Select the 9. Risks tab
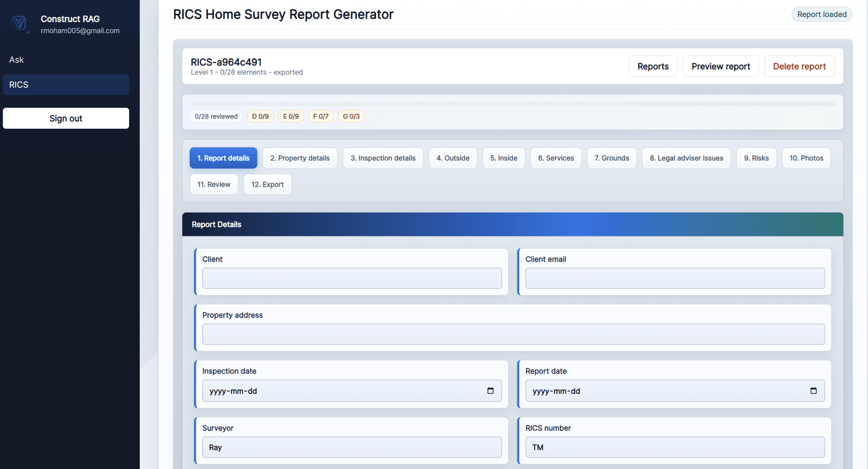 pyautogui.click(x=756, y=158)
